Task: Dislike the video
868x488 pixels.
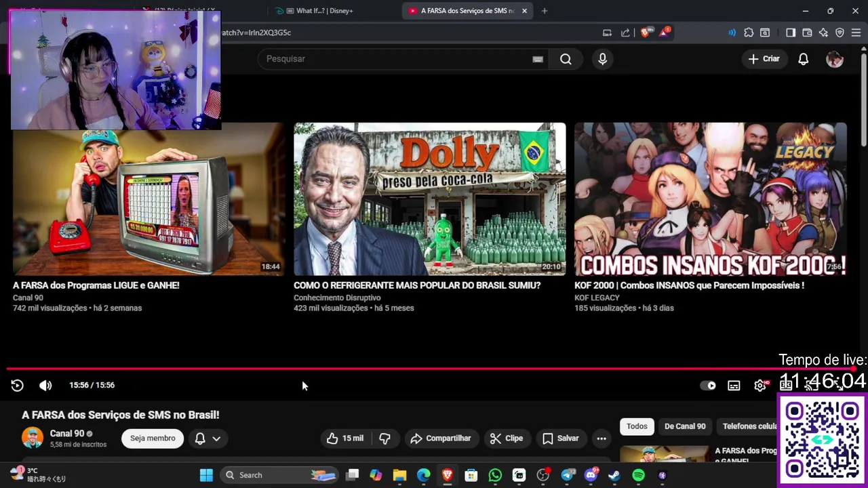Action: click(384, 439)
